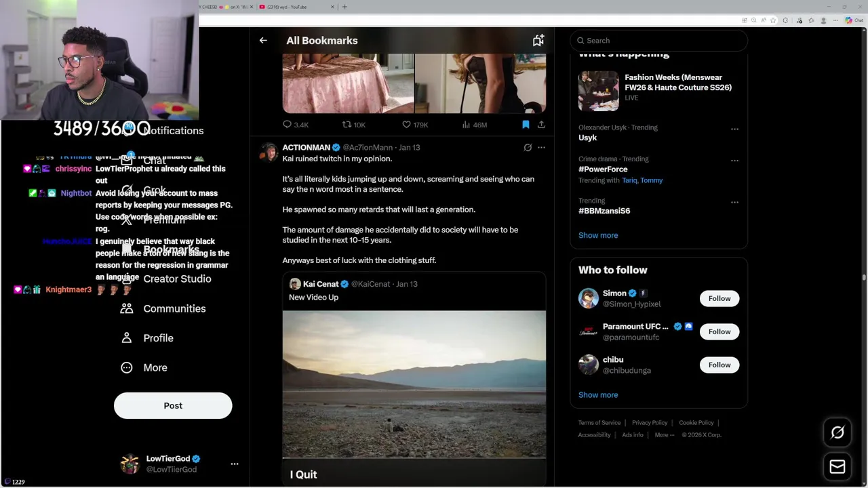Open options for the #PowerForce trend
Image resolution: width=868 pixels, height=488 pixels.
[x=734, y=161]
